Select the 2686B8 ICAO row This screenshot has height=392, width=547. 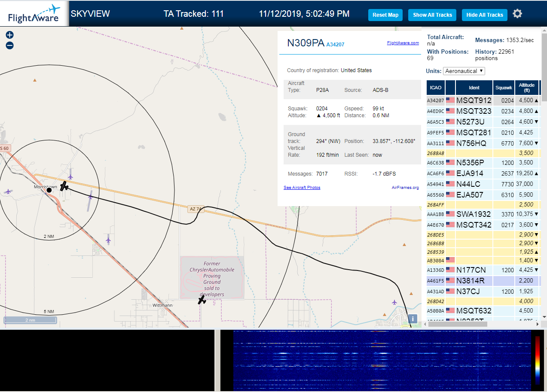(483, 243)
